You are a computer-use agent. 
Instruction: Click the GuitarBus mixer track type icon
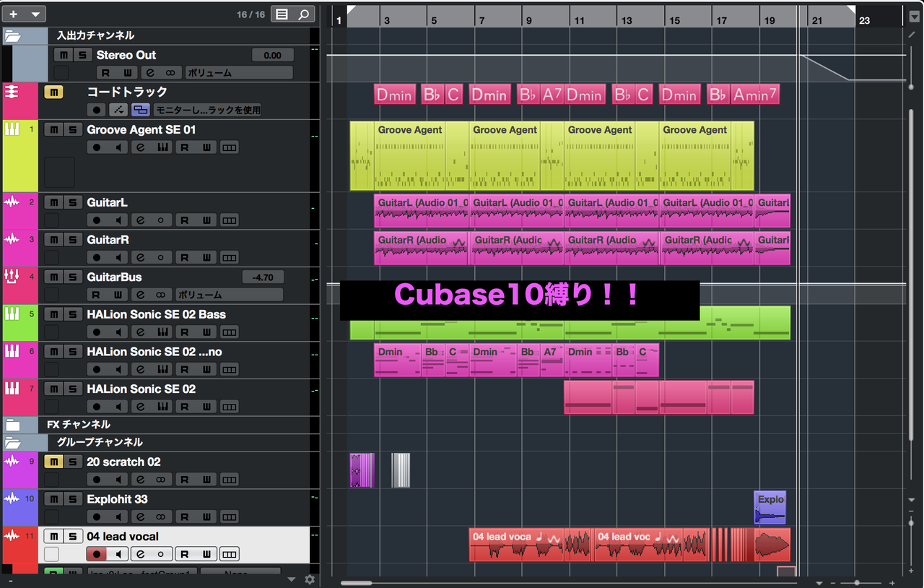coord(12,277)
